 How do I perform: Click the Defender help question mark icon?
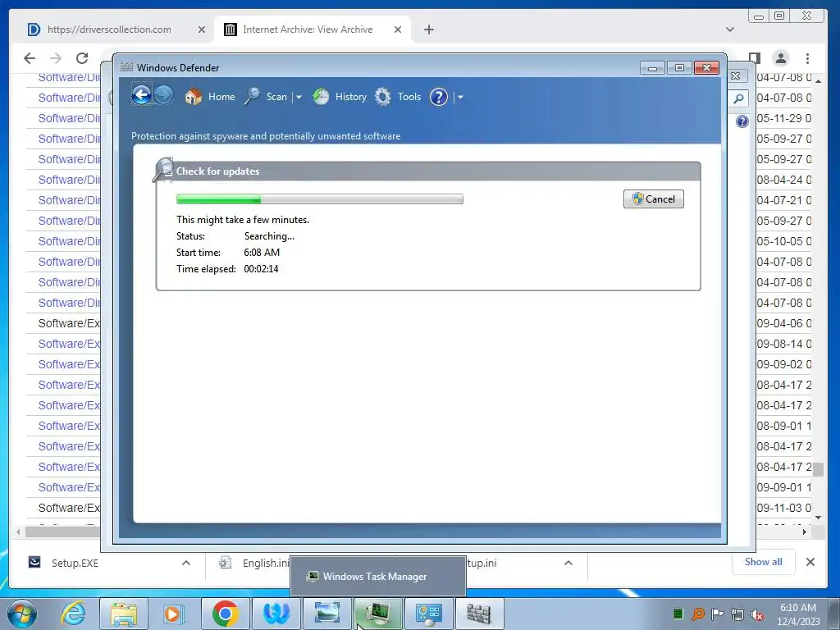point(439,97)
